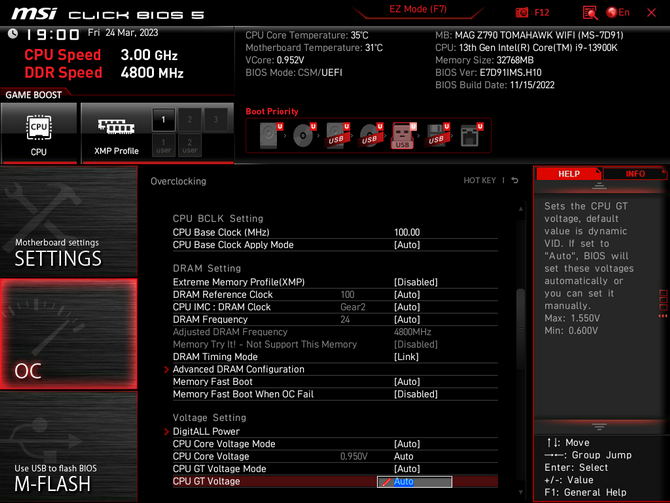
Task: Select the network boot device icon
Action: click(471, 135)
